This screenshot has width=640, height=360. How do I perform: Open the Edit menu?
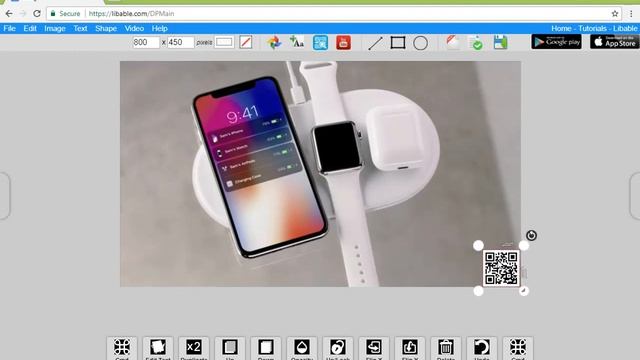(x=30, y=29)
